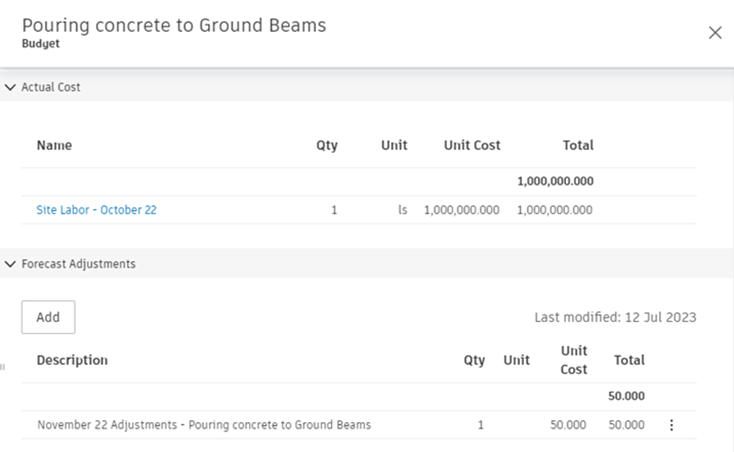Click the Description column header
This screenshot has width=734, height=452.
[72, 361]
